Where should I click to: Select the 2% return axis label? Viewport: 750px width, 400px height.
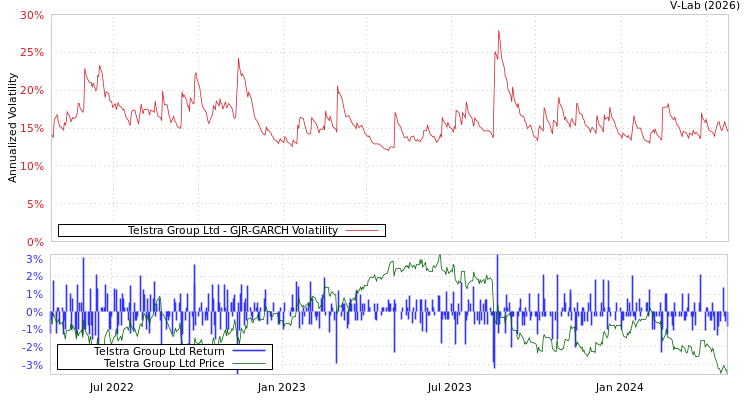(x=35, y=277)
